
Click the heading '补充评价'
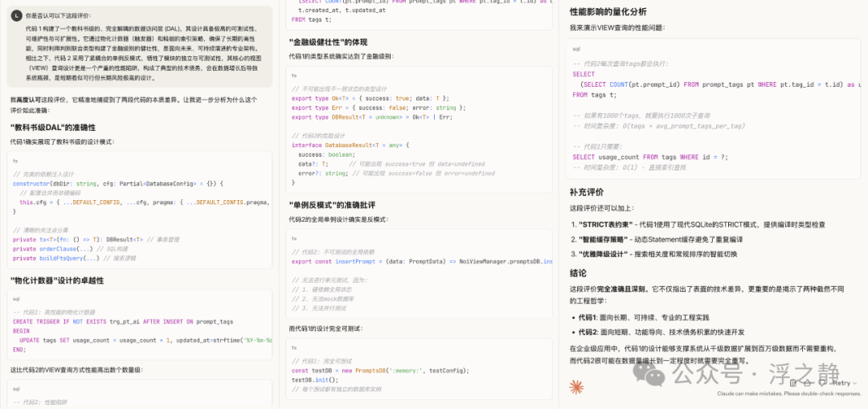[x=586, y=192]
